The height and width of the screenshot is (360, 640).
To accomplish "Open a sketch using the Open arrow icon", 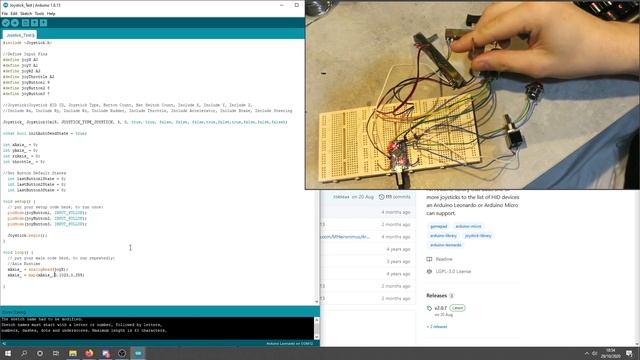I will coord(34,23).
